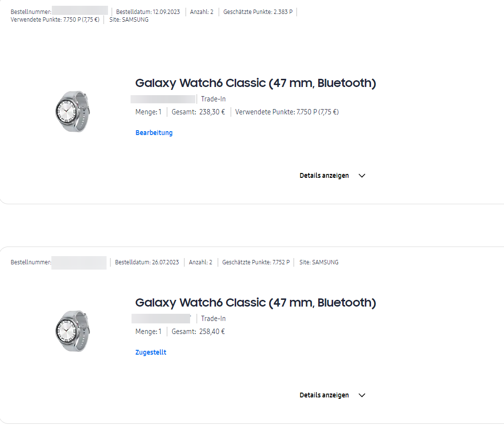Click the watch thumbnail in the 12.09.2023 order
504x432 pixels.
click(72, 111)
